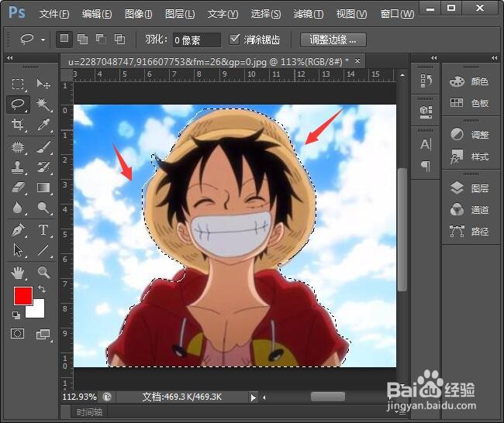Select the Blur tool
The image size is (504, 423).
(18, 208)
